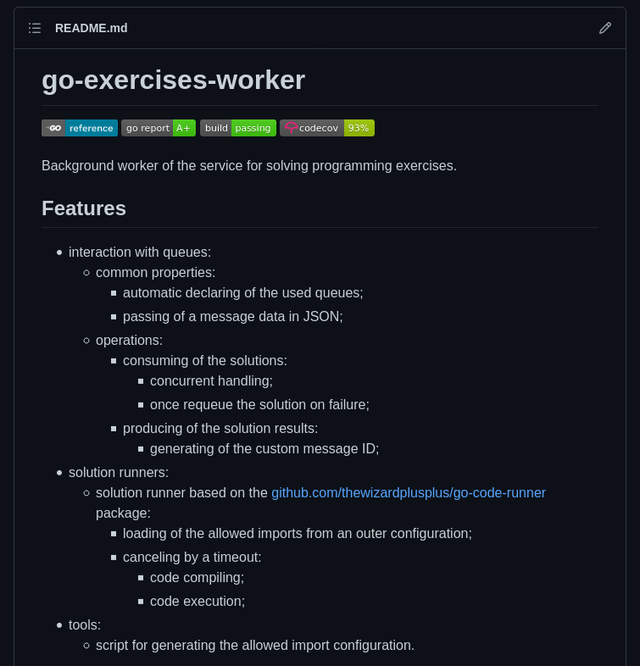Screen dimensions: 640x666
Task: Click the 'common properties' sub-item
Action: click(155, 273)
